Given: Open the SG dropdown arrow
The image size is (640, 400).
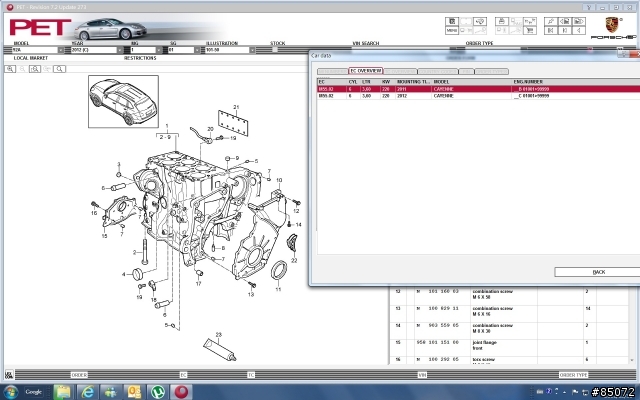Looking at the screenshot, I should coord(197,50).
